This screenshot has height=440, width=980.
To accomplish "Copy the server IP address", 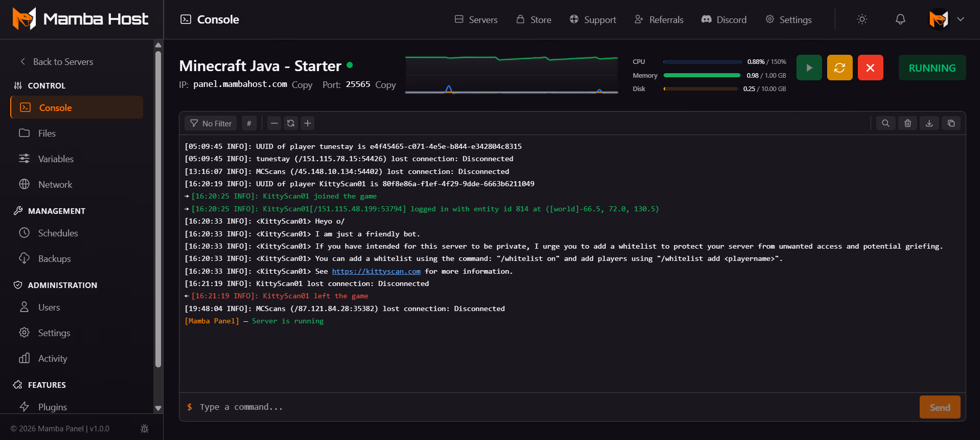I will [302, 85].
